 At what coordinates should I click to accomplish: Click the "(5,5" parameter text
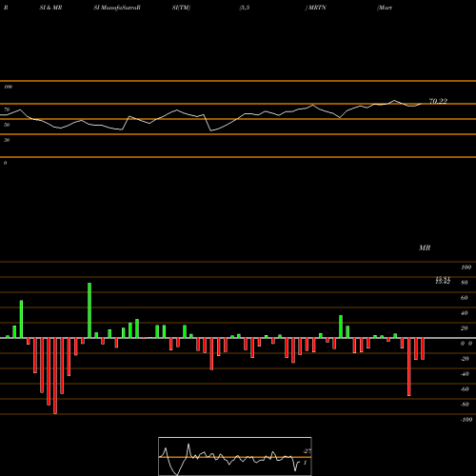[245, 8]
